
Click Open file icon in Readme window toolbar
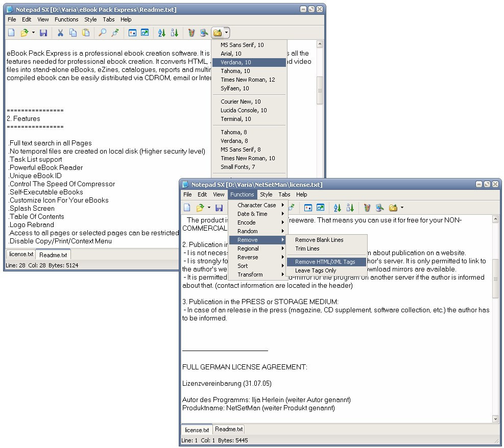pyautogui.click(x=25, y=33)
